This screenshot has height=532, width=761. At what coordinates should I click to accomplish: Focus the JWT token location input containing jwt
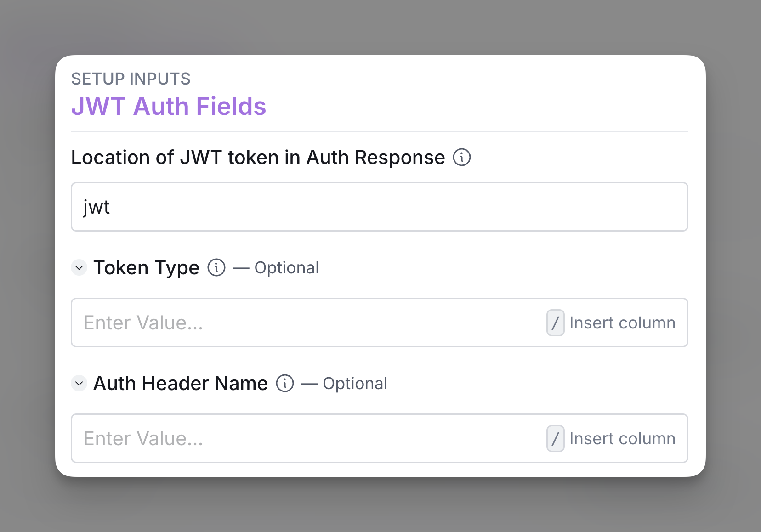(x=380, y=207)
